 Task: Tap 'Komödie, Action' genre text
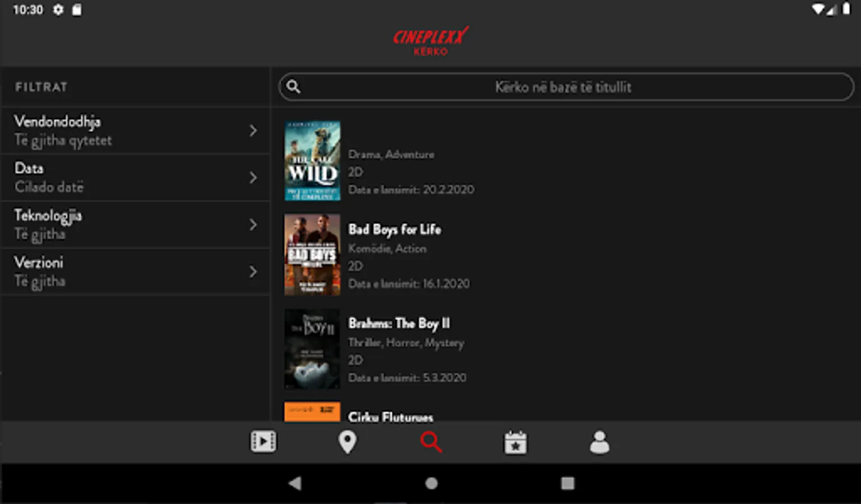tap(387, 248)
